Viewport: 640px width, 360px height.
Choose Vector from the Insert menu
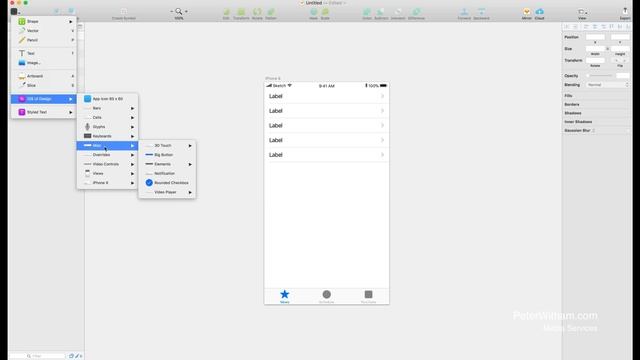coord(44,31)
